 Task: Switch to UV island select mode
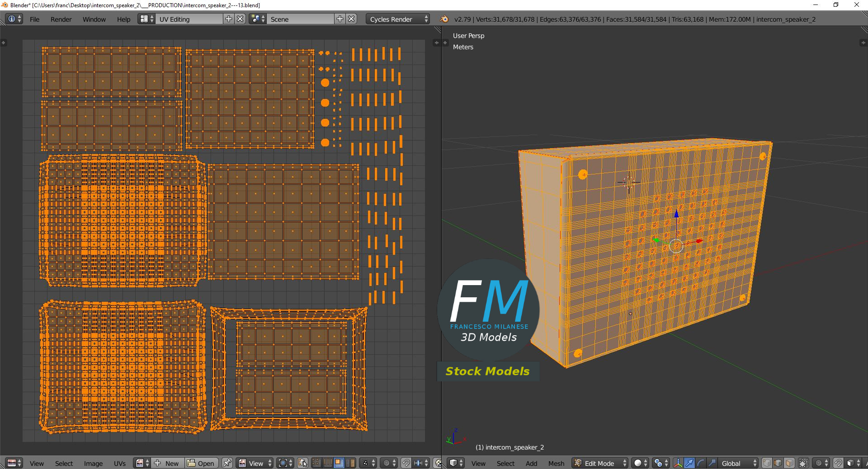tap(350, 463)
